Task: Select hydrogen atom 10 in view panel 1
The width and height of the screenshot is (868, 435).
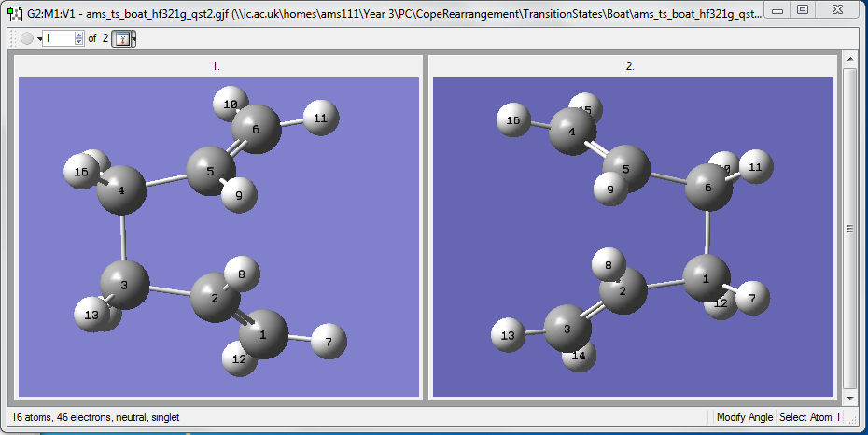Action: [x=231, y=104]
